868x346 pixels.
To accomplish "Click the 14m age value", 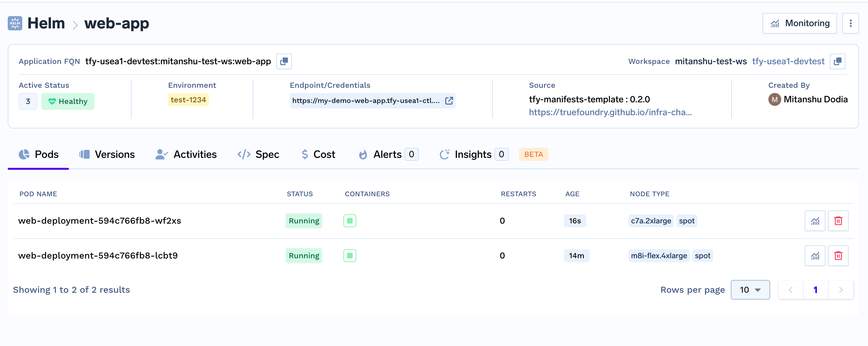I will (x=577, y=256).
